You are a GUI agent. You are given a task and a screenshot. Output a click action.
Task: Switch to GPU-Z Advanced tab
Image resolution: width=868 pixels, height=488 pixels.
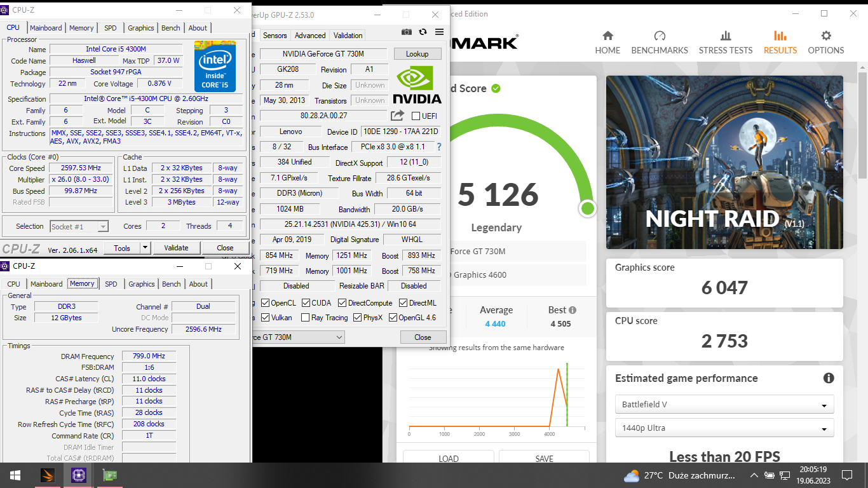tap(311, 36)
